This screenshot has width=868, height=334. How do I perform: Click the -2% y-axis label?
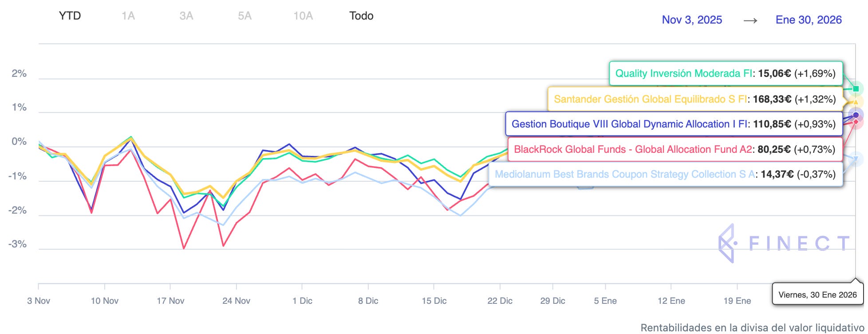point(17,211)
